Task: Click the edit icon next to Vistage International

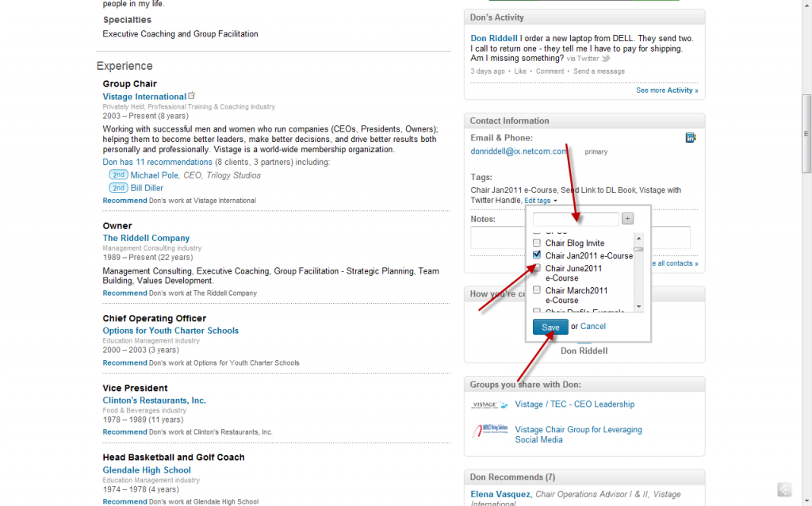Action: click(191, 94)
